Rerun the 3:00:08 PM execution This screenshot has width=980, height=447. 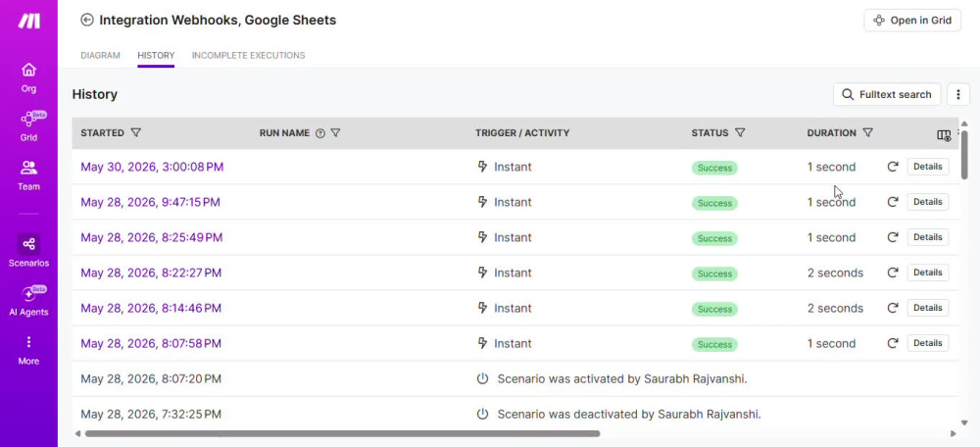(893, 167)
